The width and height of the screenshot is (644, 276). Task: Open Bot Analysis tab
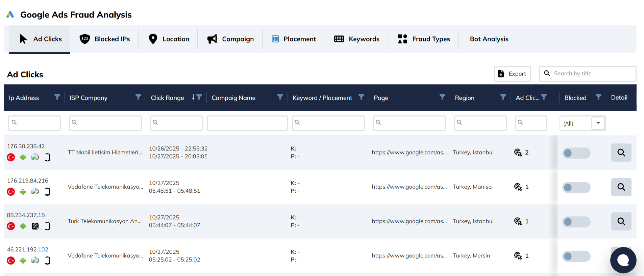point(489,39)
